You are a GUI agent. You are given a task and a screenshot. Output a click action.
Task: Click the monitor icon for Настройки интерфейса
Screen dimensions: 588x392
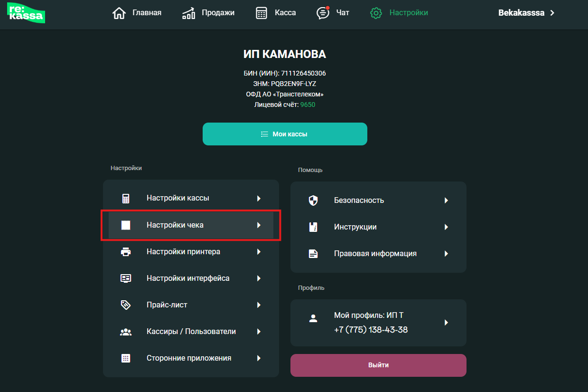pos(126,278)
